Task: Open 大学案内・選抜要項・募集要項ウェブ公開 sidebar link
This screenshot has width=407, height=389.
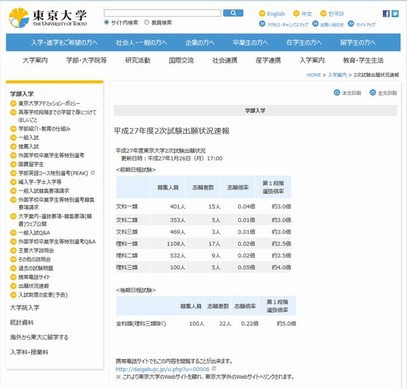Action: (55, 220)
